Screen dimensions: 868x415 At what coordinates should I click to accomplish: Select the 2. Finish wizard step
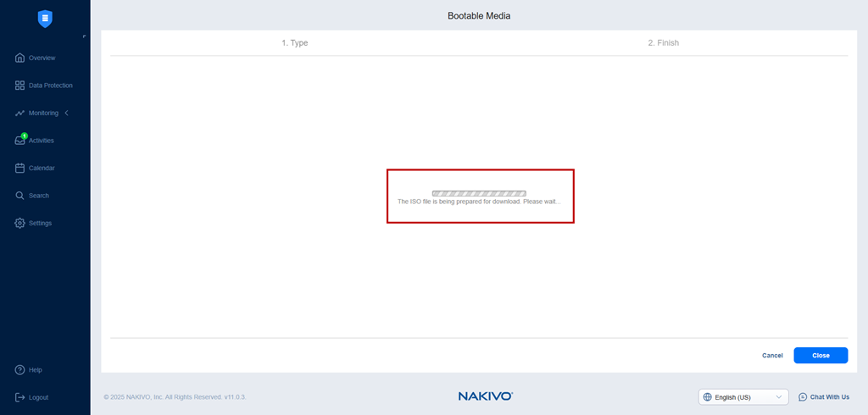(x=663, y=42)
